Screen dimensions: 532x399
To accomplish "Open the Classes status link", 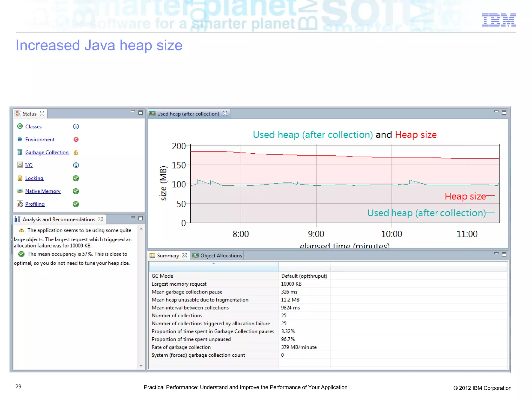I will 33,127.
